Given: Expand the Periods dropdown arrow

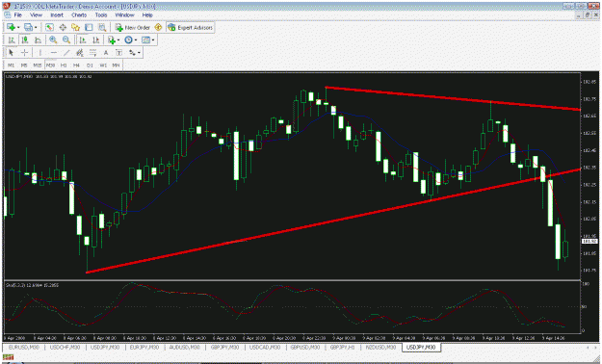Looking at the screenshot, I should (136, 39).
